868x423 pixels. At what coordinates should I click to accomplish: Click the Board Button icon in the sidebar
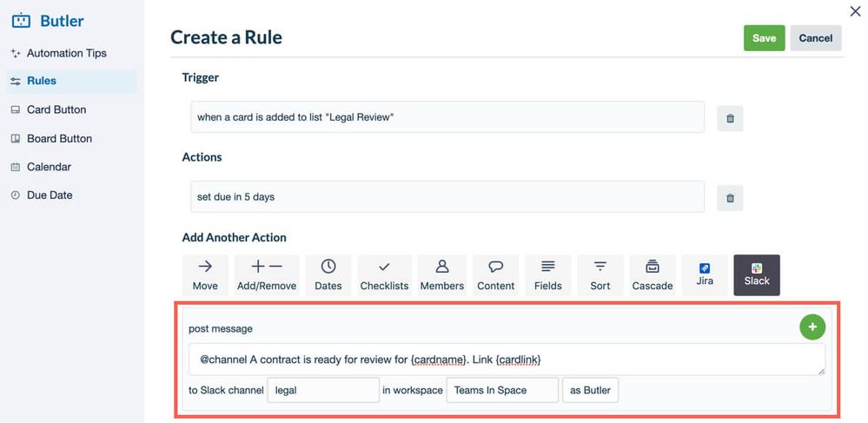(x=16, y=138)
